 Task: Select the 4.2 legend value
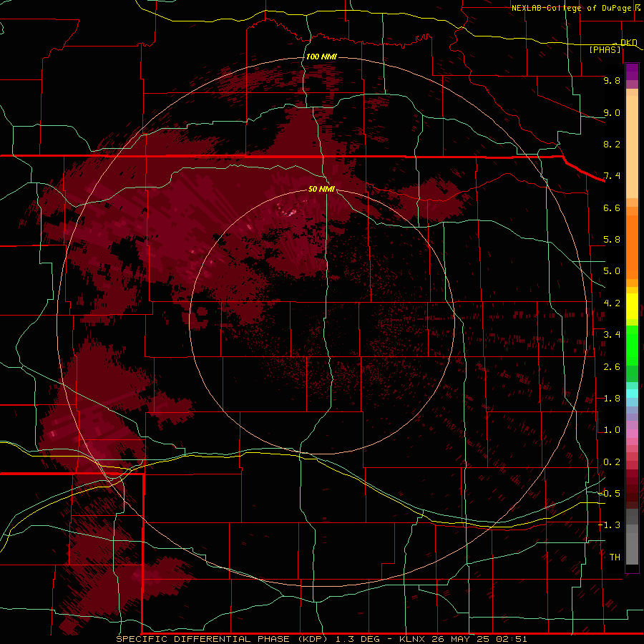(612, 303)
